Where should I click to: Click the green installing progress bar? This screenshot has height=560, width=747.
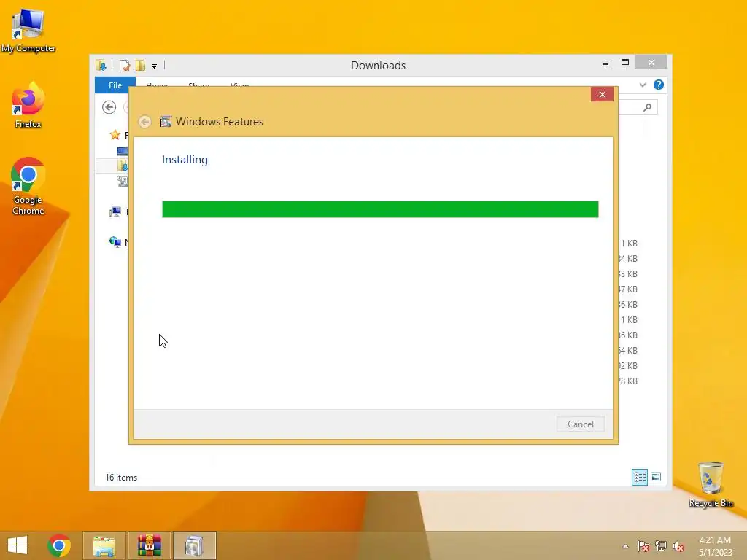[380, 209]
